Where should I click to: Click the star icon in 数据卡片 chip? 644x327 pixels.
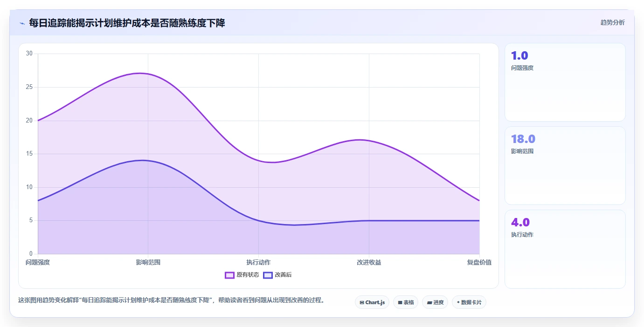[458, 303]
